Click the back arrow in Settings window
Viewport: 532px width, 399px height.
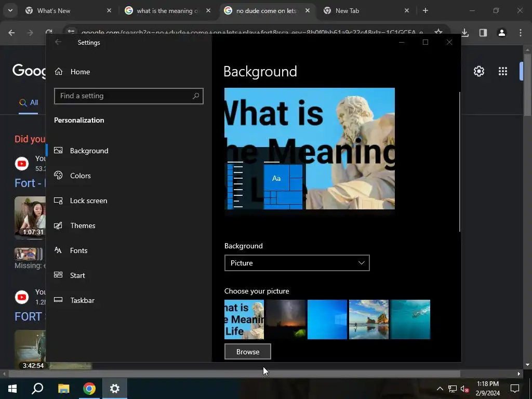58,42
